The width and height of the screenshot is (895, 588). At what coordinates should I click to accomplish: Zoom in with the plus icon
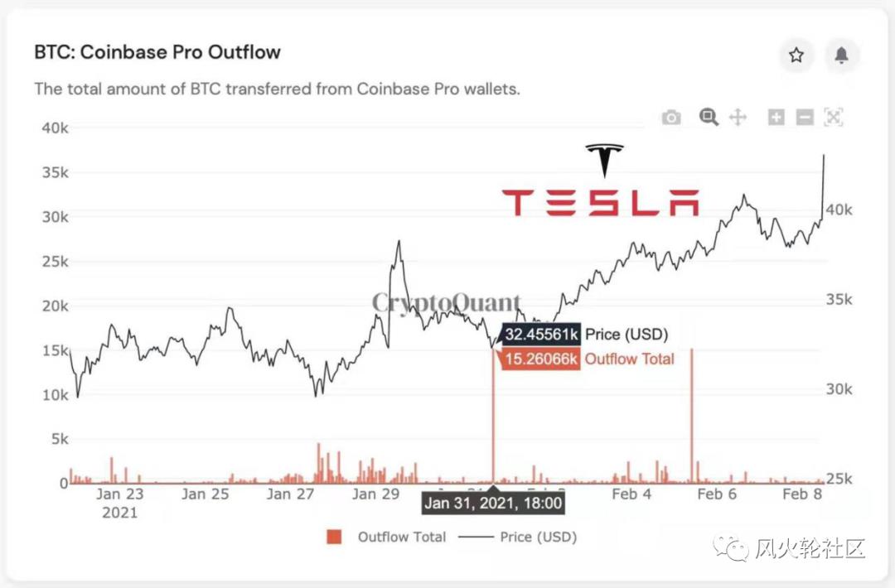pos(776,118)
